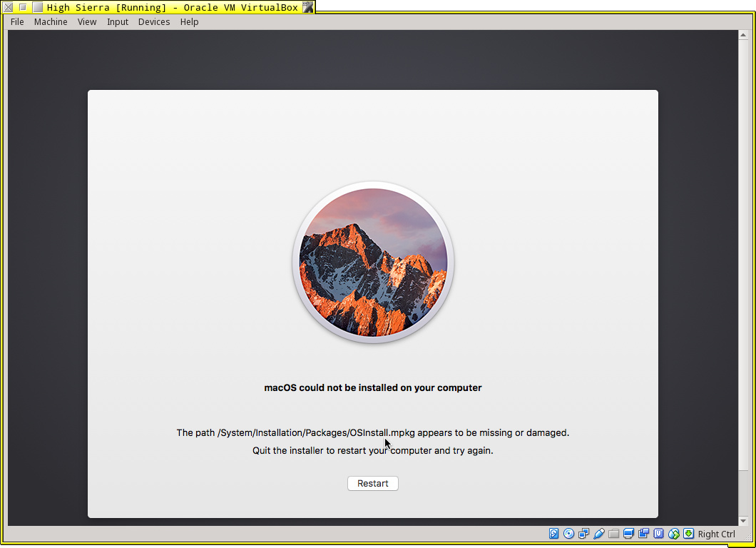Image resolution: width=756 pixels, height=548 pixels.
Task: Click the Restart button in installer
Action: point(373,483)
